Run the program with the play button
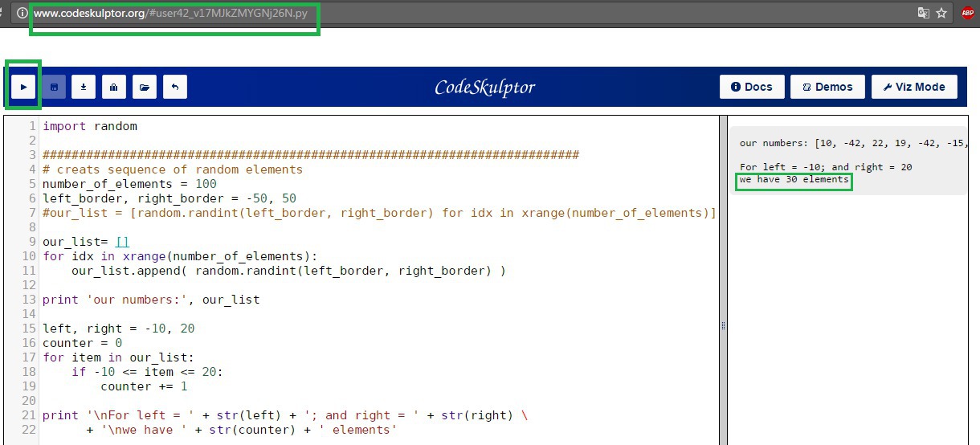Viewport: 980px width, 445px height. coord(24,87)
